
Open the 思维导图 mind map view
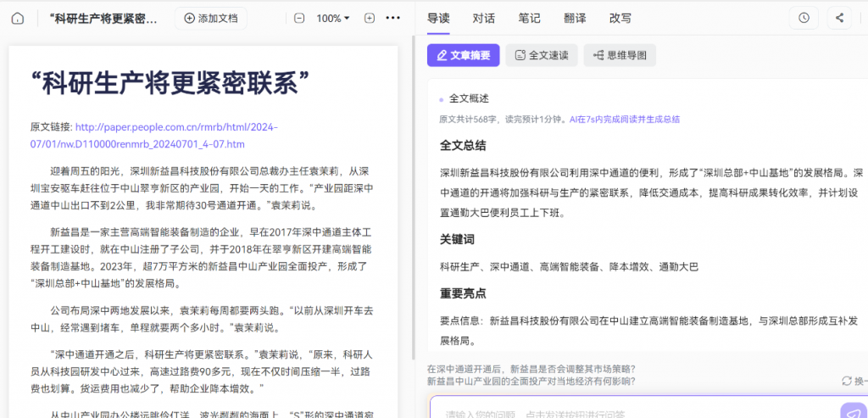pyautogui.click(x=620, y=55)
